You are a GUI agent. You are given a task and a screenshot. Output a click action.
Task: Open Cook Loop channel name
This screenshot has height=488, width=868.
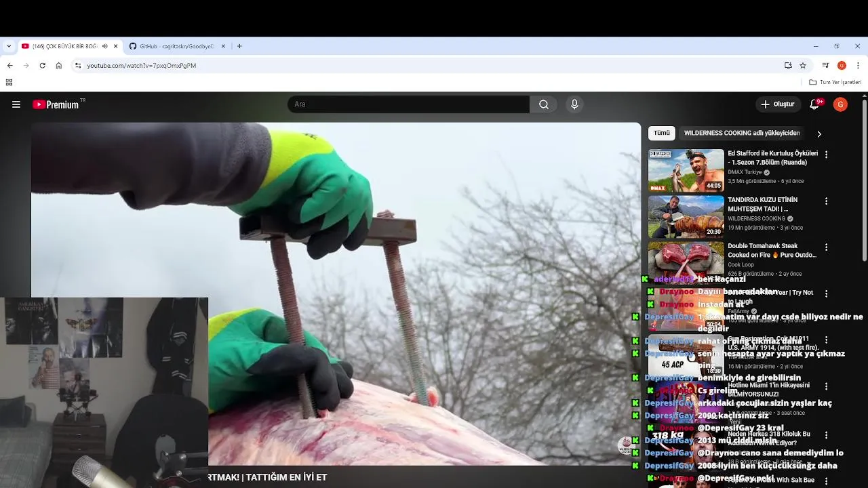pos(741,265)
